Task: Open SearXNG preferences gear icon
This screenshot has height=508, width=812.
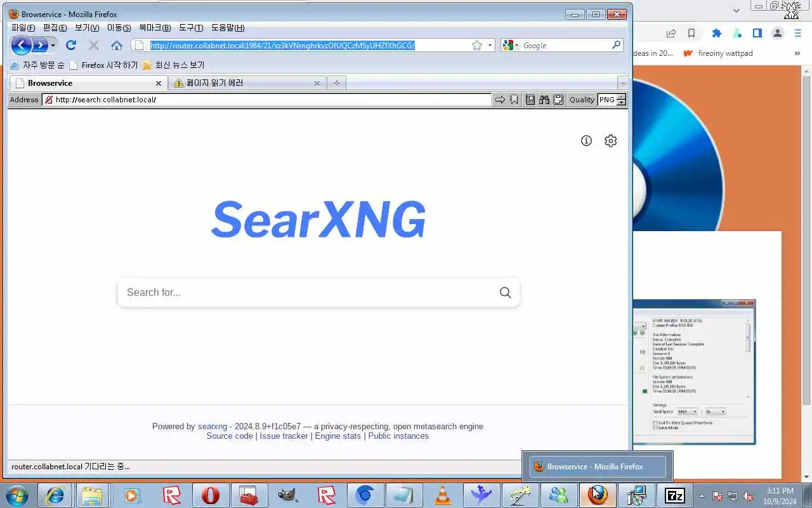Action: (610, 141)
